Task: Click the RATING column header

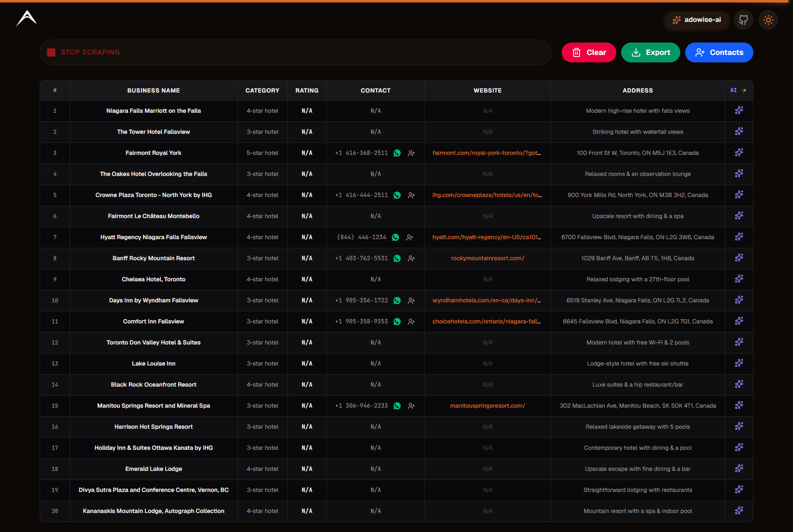Action: coord(307,90)
